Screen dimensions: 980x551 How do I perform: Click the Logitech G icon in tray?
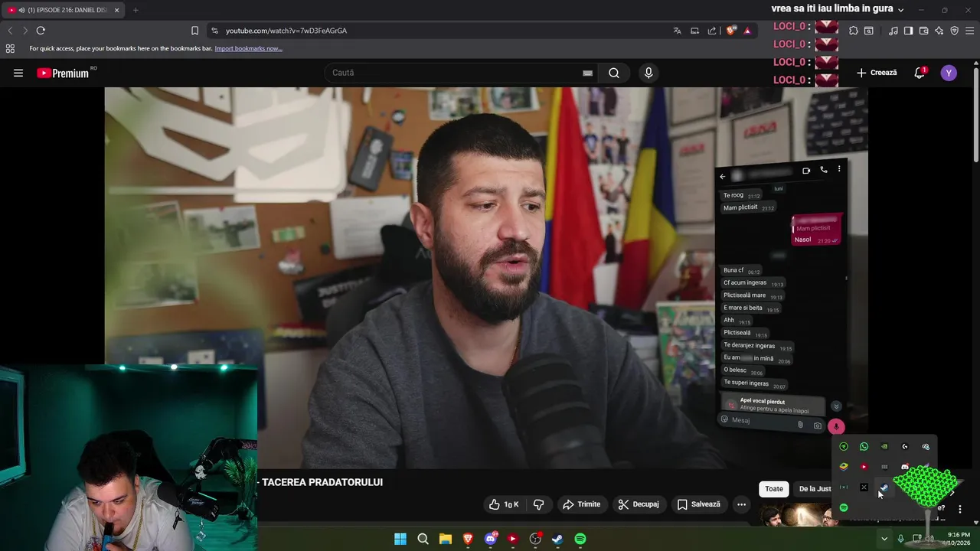pyautogui.click(x=905, y=446)
